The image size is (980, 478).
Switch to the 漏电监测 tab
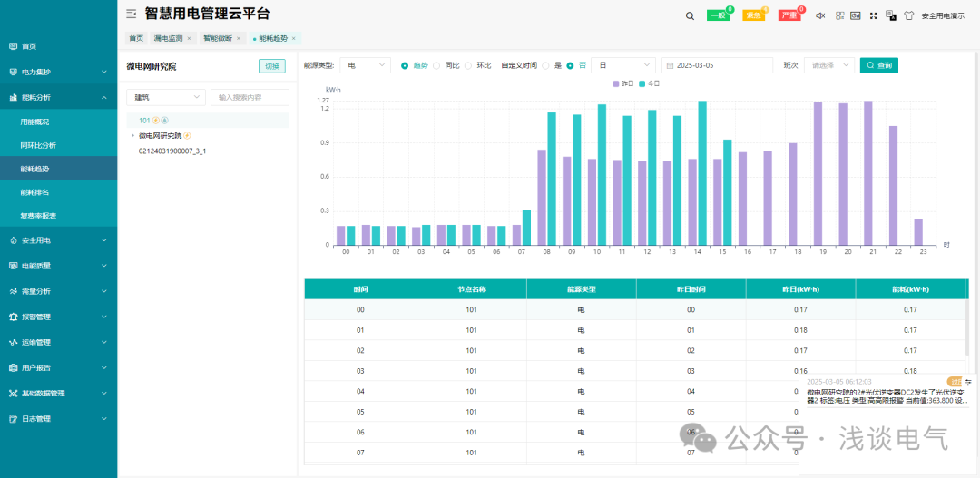click(169, 38)
